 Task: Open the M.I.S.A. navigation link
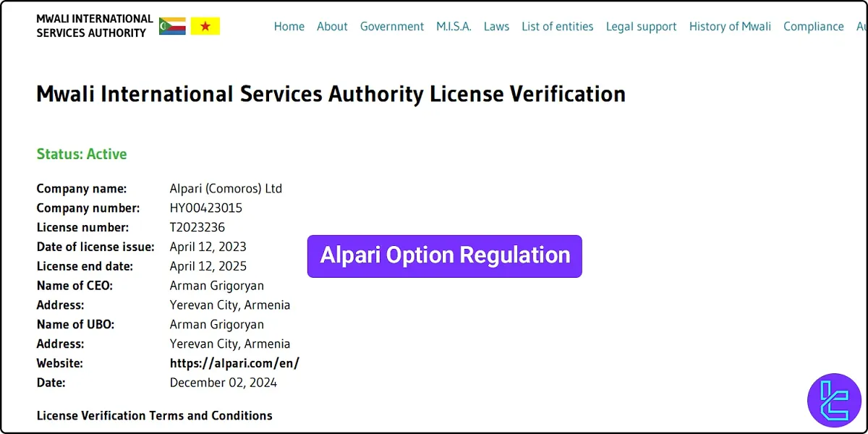click(454, 27)
